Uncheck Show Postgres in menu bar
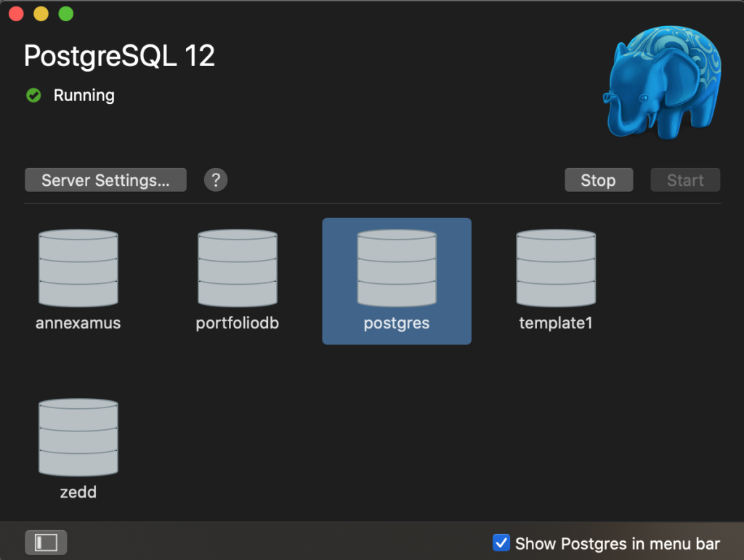The height and width of the screenshot is (560, 744). (x=501, y=543)
